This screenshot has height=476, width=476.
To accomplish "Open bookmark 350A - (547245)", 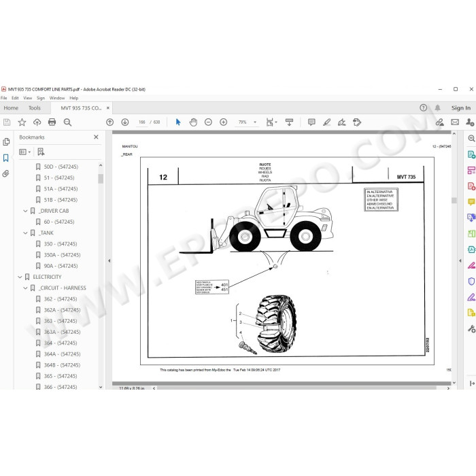I will (x=62, y=255).
